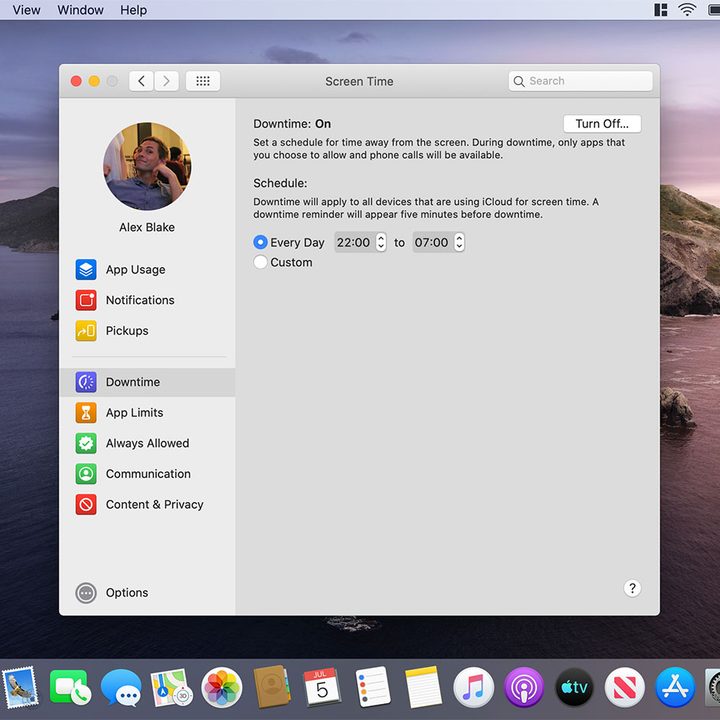Open the Window menu
Image resolution: width=720 pixels, height=720 pixels.
pos(80,10)
